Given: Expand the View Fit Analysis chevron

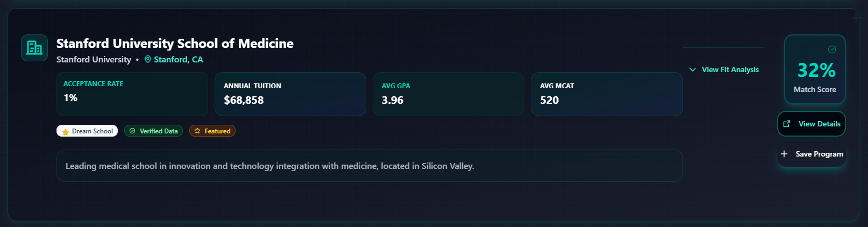Looking at the screenshot, I should click(693, 69).
